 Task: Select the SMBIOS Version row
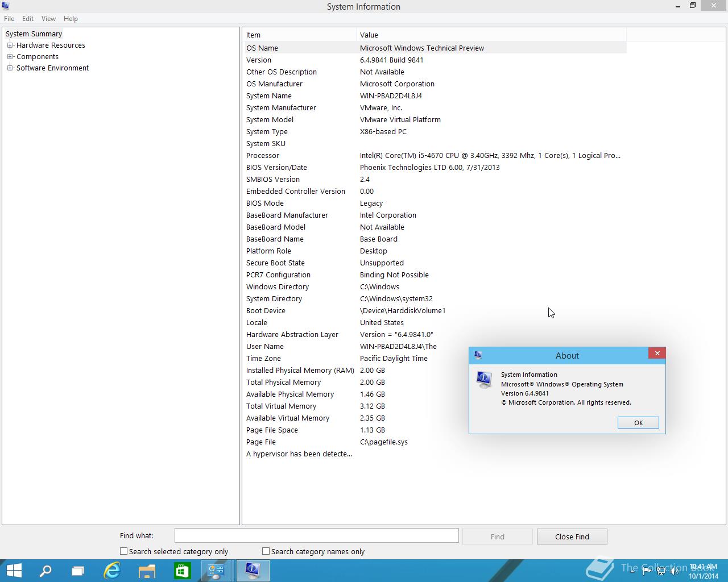coord(435,179)
